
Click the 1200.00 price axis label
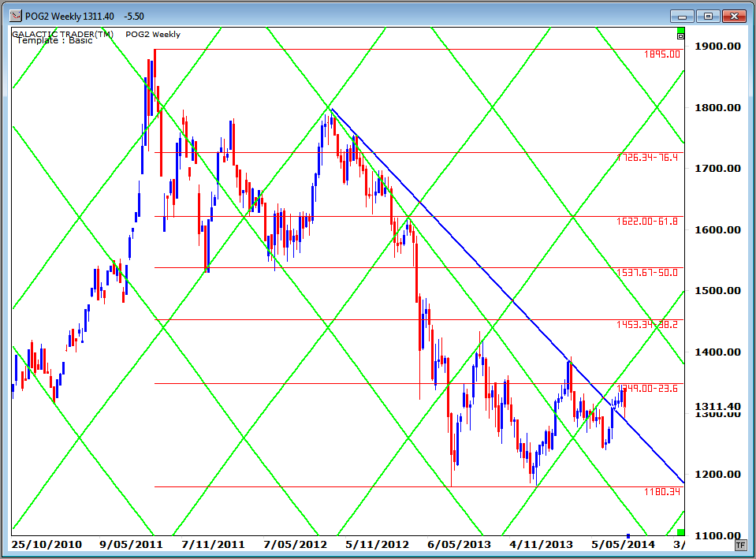(717, 474)
